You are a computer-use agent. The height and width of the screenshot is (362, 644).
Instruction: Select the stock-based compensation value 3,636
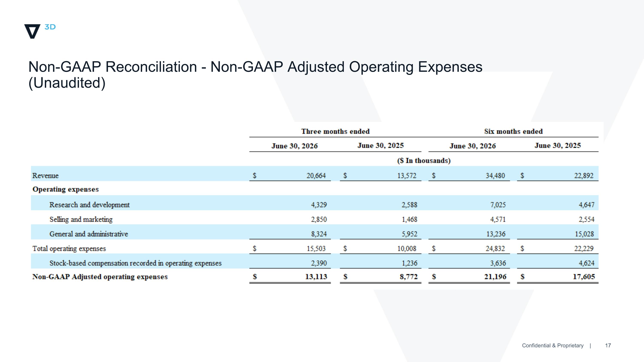point(498,263)
